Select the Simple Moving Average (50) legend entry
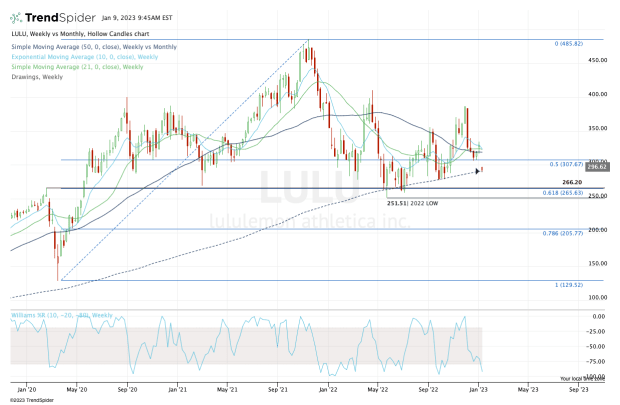 point(94,47)
